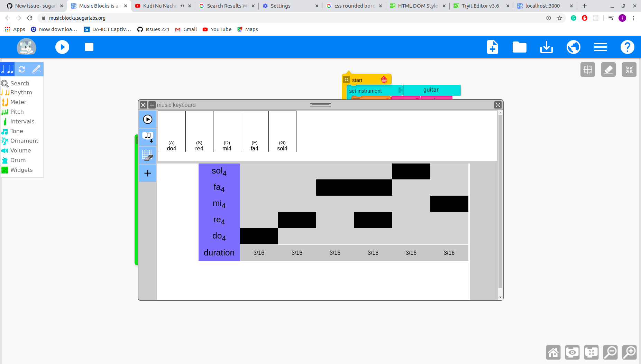Open the Pitch palette
This screenshot has height=364, width=641.
(17, 112)
